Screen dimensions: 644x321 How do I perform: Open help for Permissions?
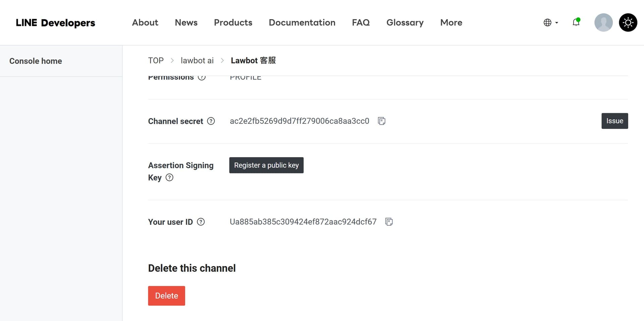[202, 78]
